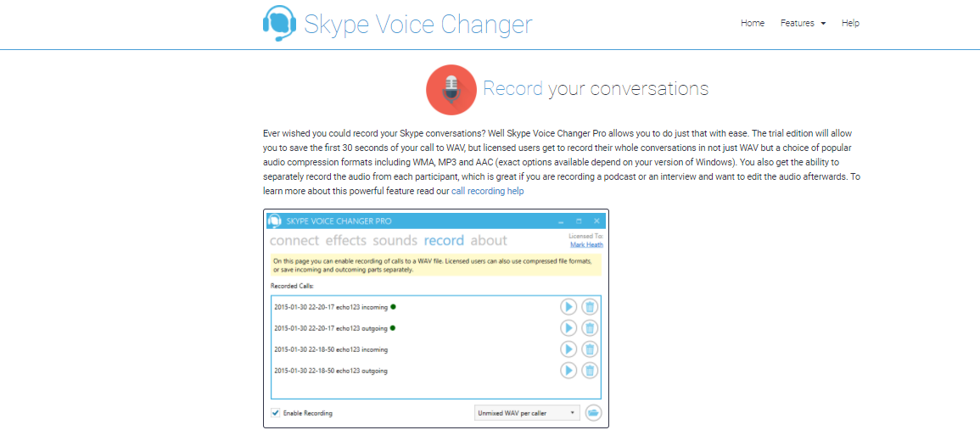
Task: Select the 22-20-17 echo123 incoming row text
Action: click(331, 307)
